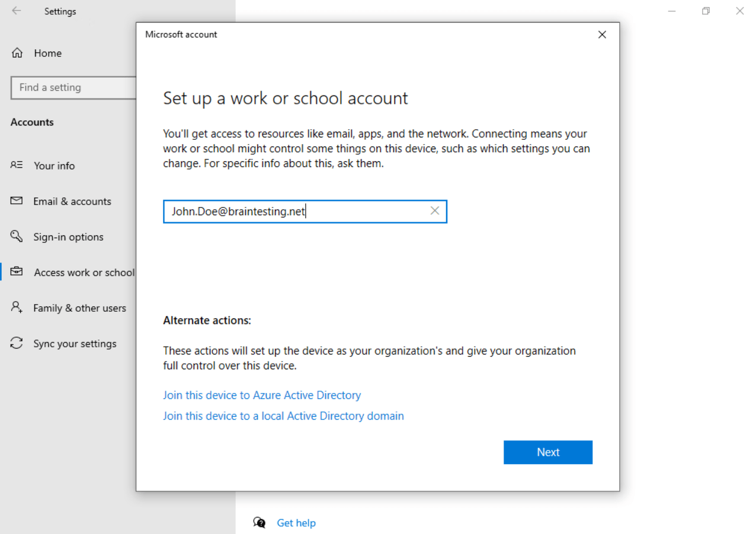Click the Find a setting search box

point(73,88)
